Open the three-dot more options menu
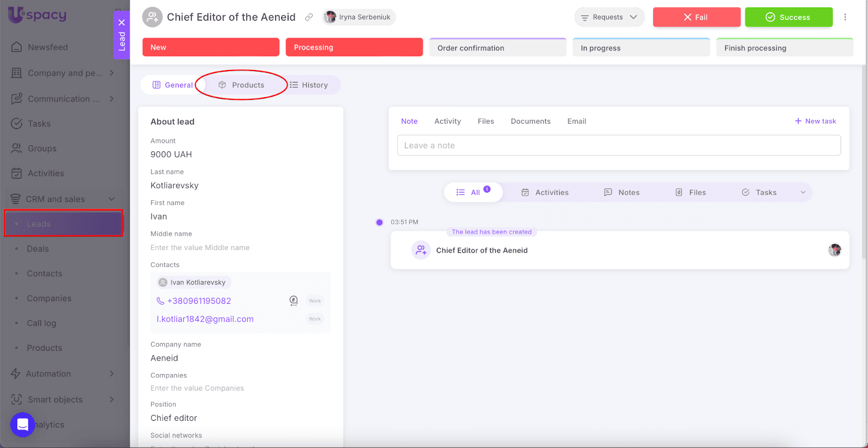Viewport: 868px width, 448px height. (845, 17)
